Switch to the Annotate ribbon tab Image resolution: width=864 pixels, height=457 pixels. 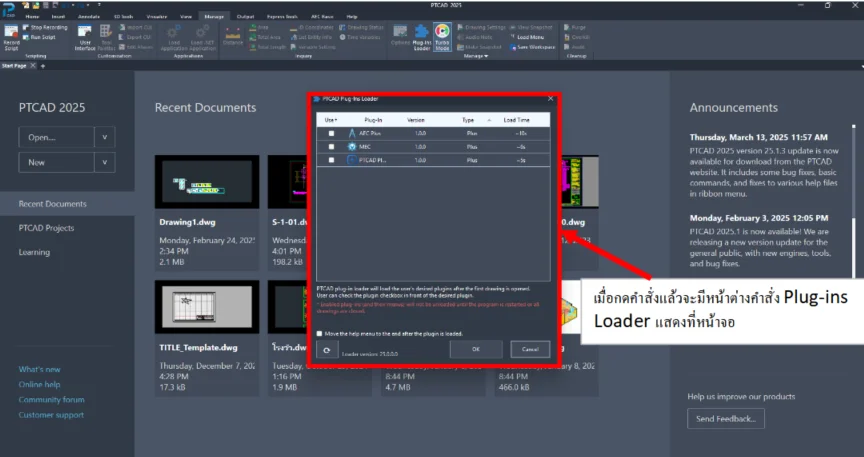(x=89, y=17)
